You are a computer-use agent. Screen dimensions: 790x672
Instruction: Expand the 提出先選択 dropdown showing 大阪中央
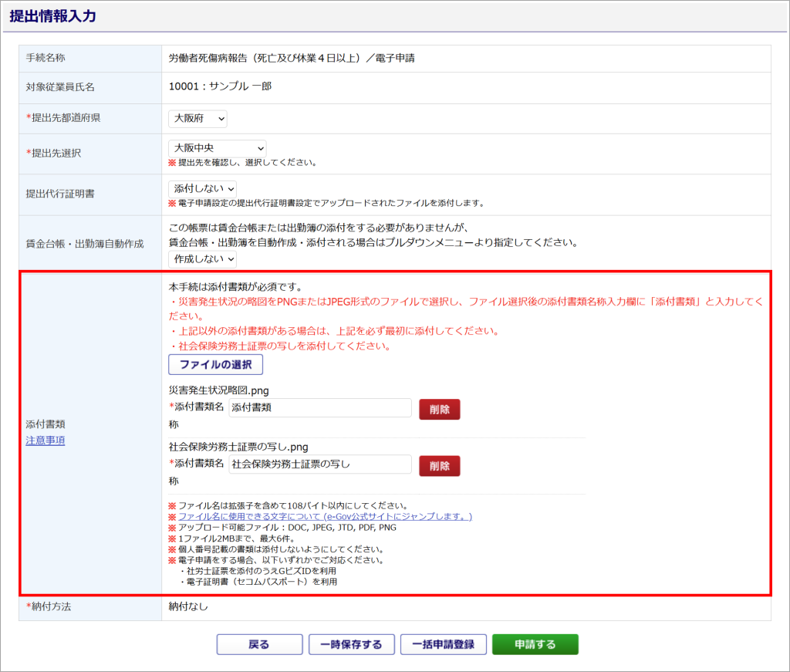pos(217,147)
